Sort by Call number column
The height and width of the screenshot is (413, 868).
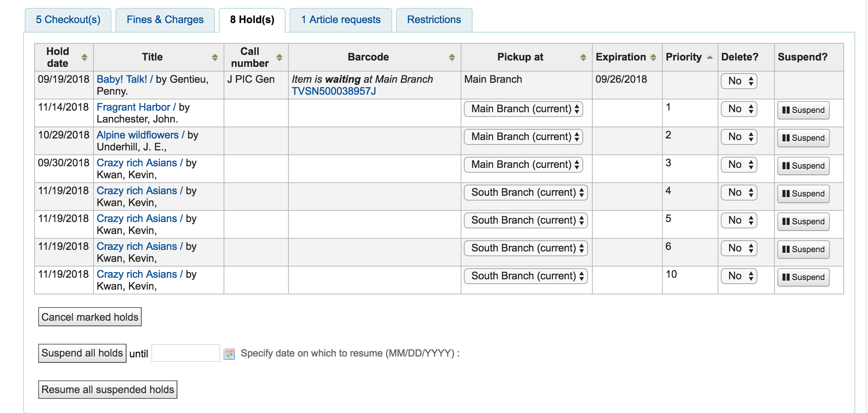(279, 57)
